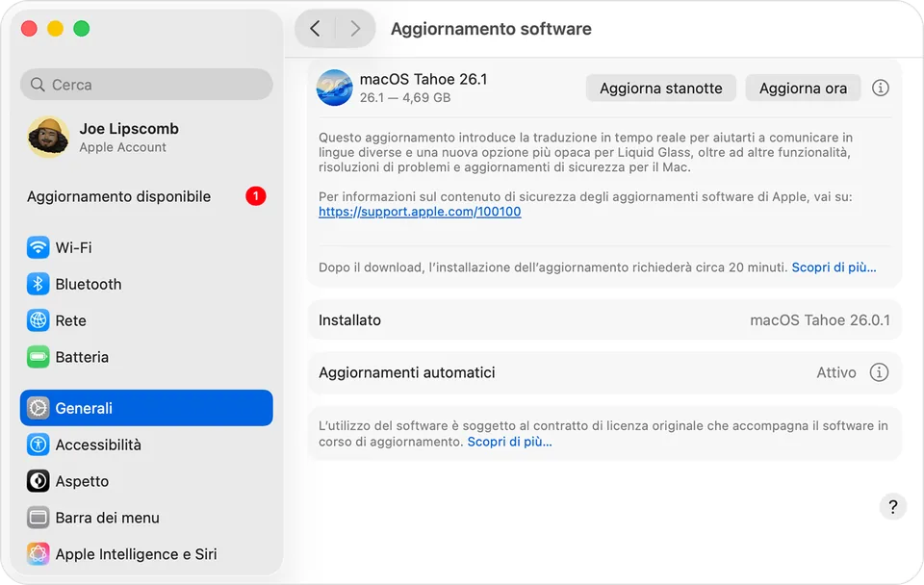Click Joe Lipscomb's avatar picture

[x=48, y=137]
